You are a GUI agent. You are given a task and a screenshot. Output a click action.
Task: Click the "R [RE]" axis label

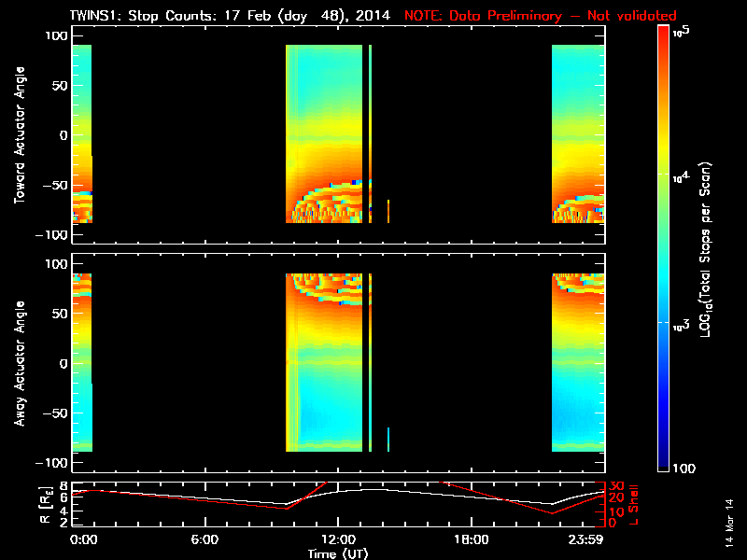[46, 505]
